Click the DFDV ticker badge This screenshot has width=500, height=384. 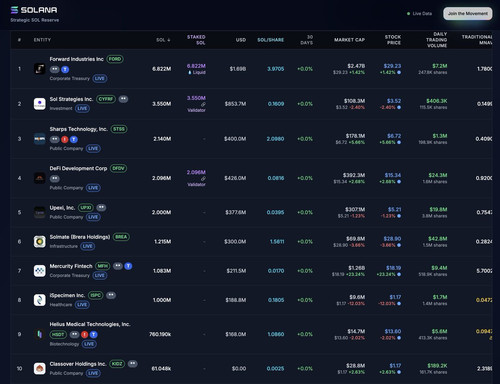tap(118, 168)
